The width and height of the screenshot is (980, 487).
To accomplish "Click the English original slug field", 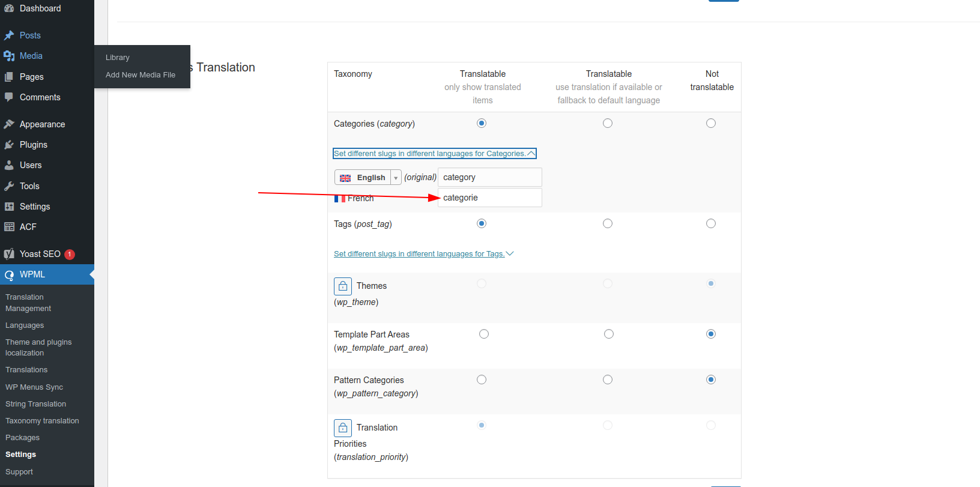I will [x=489, y=177].
